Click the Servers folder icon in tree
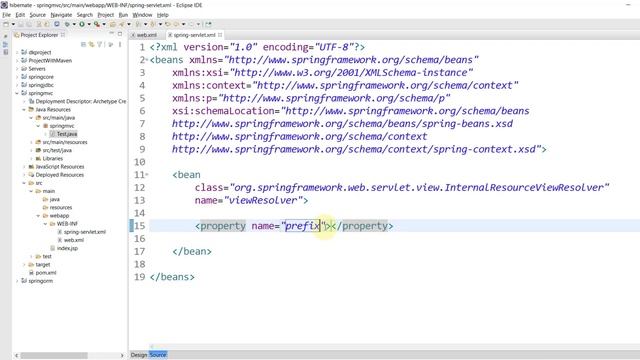The width and height of the screenshot is (640, 360). pyautogui.click(x=24, y=69)
